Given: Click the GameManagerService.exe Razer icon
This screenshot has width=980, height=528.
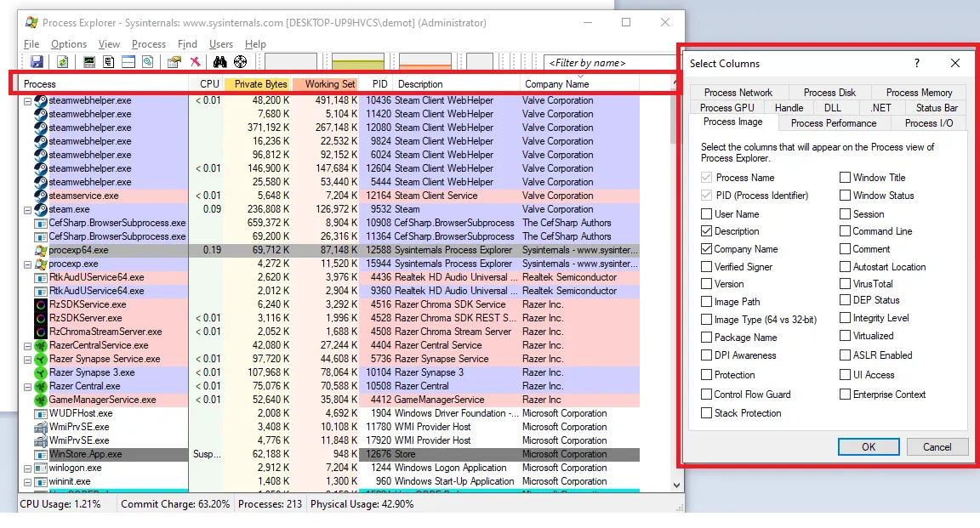Looking at the screenshot, I should [x=41, y=400].
